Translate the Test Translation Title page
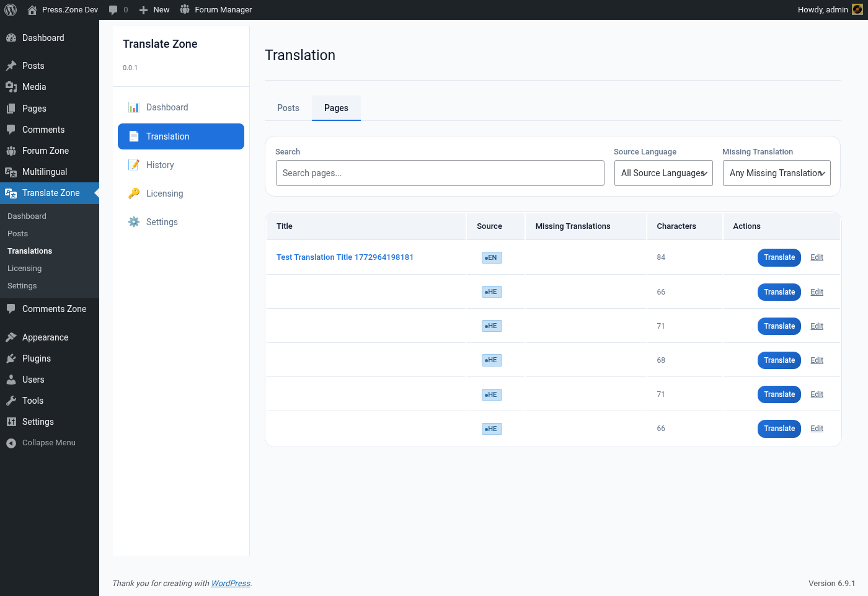 (779, 257)
